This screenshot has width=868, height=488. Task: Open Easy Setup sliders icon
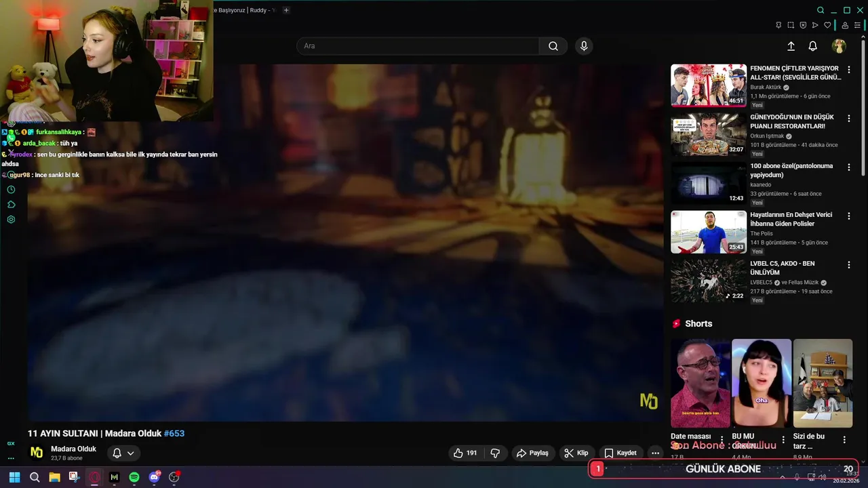(x=857, y=25)
